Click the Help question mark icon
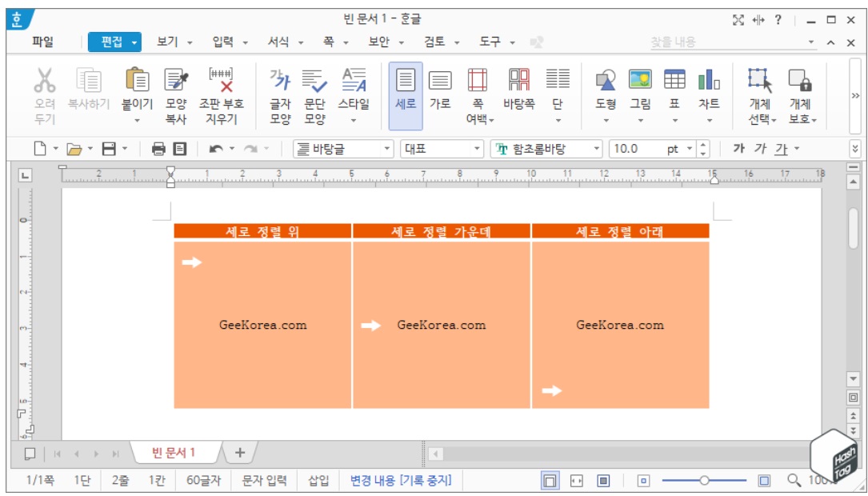This screenshot has width=868, height=496. tap(778, 20)
